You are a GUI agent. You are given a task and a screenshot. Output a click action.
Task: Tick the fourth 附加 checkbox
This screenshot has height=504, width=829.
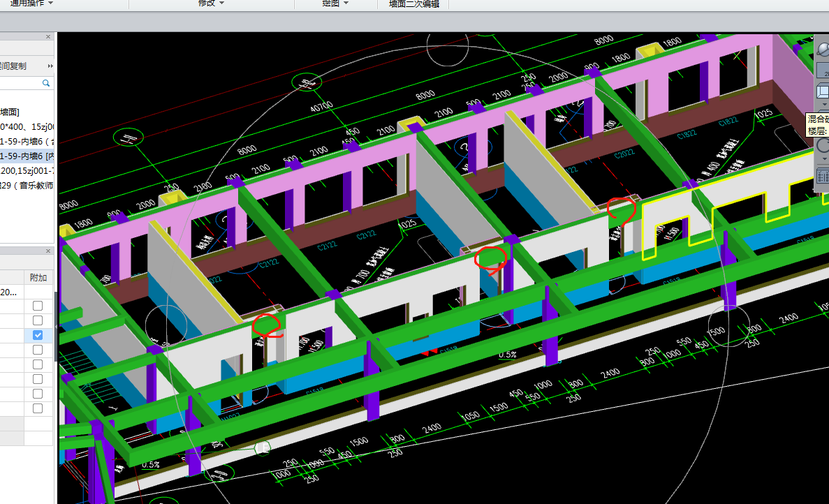click(x=38, y=350)
